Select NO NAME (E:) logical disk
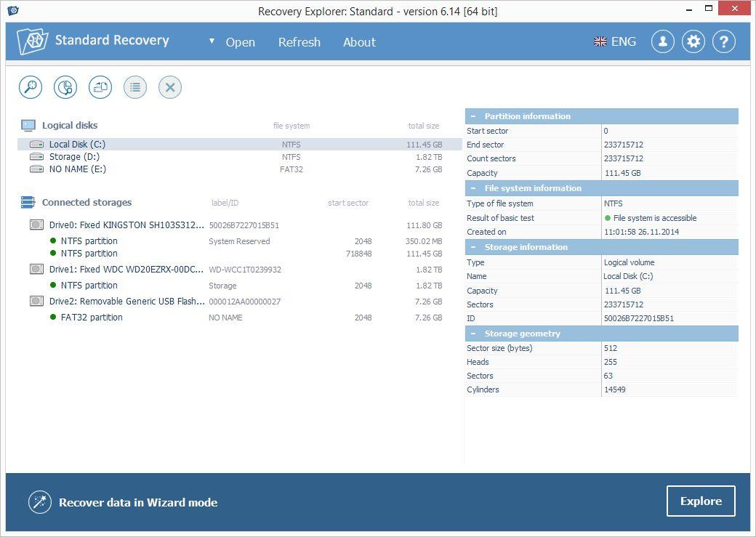Image resolution: width=756 pixels, height=537 pixels. tap(239, 169)
